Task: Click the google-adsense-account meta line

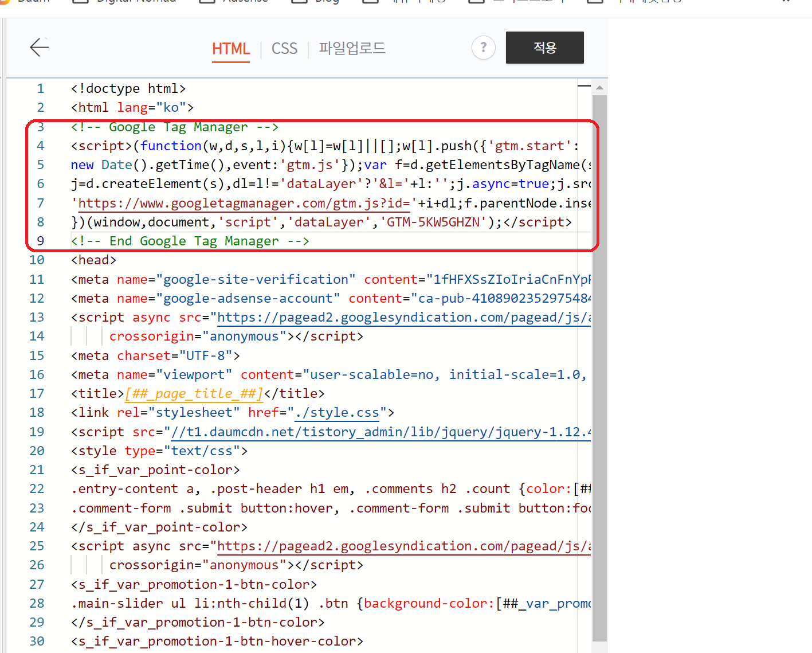Action: pos(331,299)
